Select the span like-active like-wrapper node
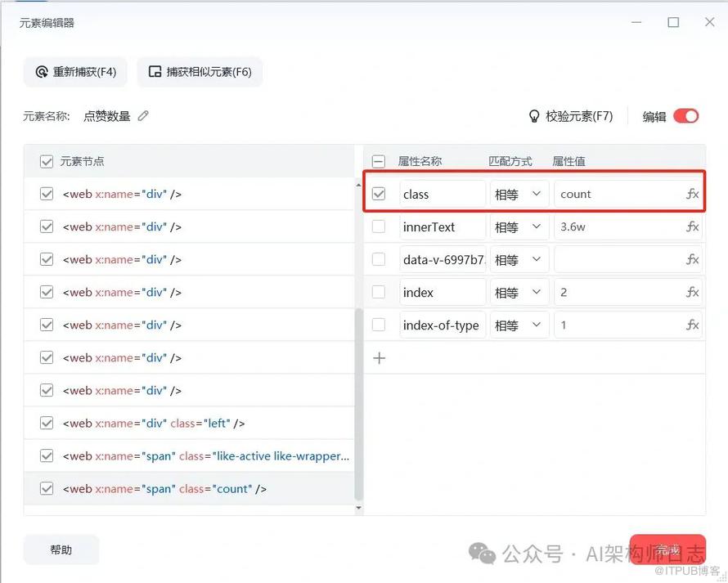 (189, 455)
